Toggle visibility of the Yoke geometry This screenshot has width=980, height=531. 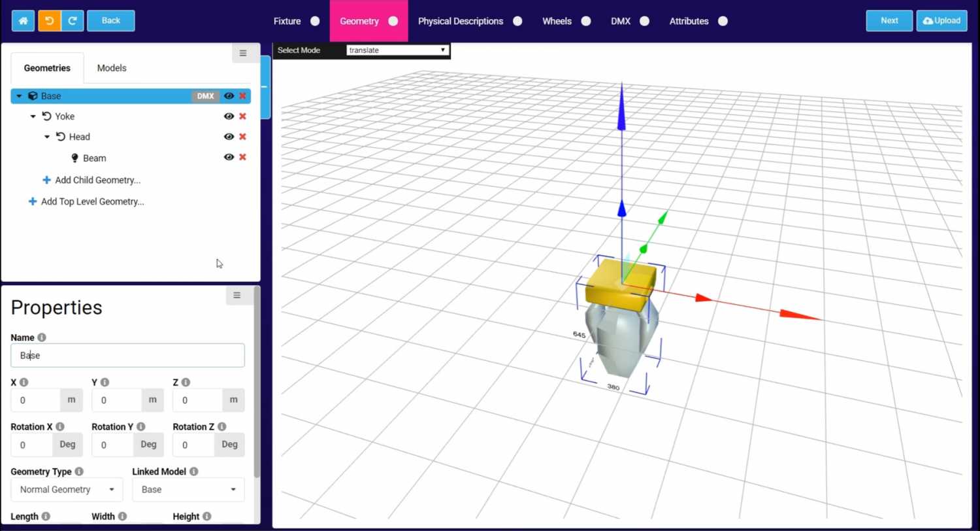point(229,116)
